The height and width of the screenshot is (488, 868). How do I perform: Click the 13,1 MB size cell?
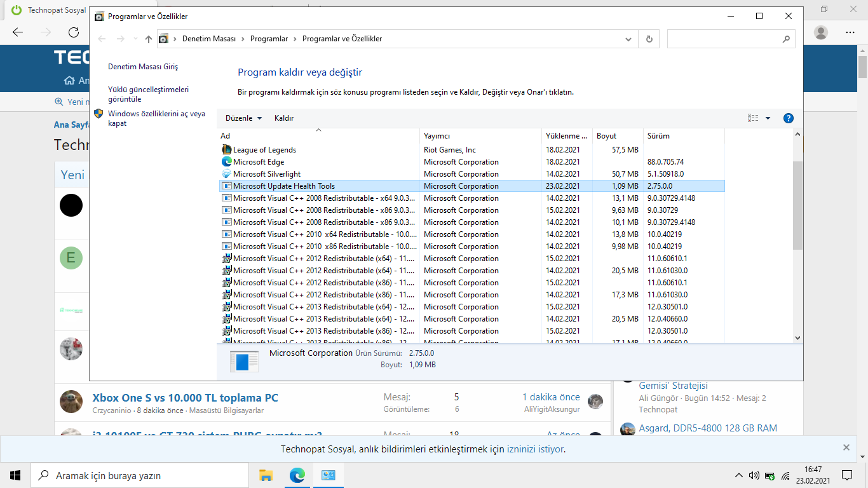coord(625,198)
